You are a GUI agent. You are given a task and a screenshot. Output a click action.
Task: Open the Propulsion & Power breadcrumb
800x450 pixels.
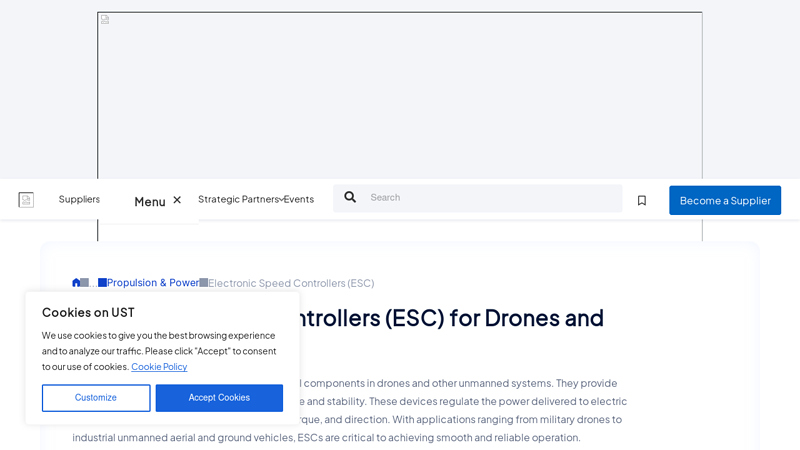coord(153,283)
